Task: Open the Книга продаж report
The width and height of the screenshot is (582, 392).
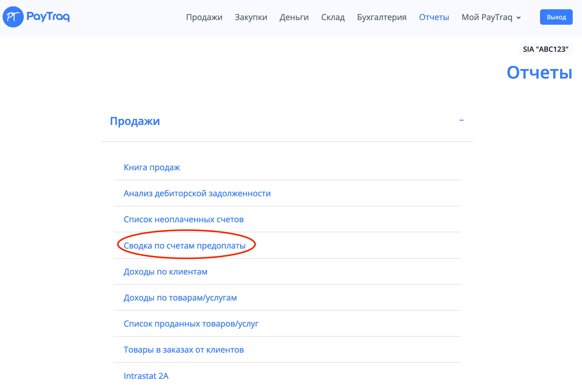Action: tap(152, 167)
